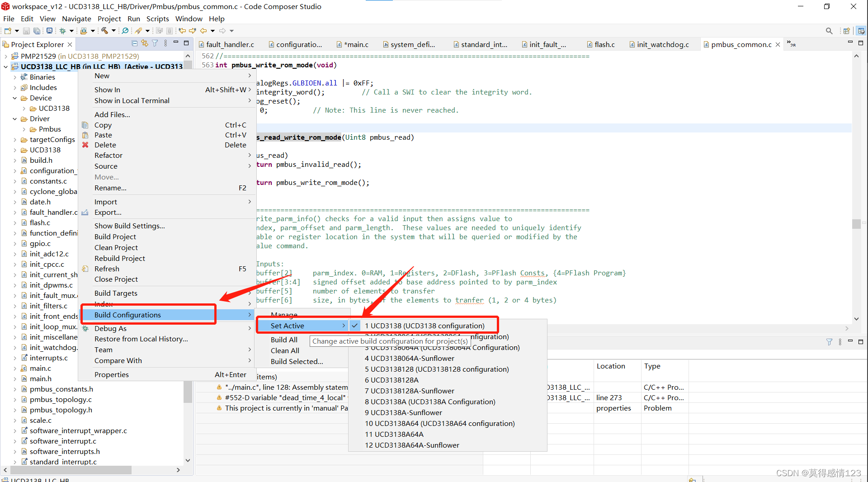The width and height of the screenshot is (868, 482).
Task: Select checked configuration 1 UCD3138
Action: tap(424, 326)
